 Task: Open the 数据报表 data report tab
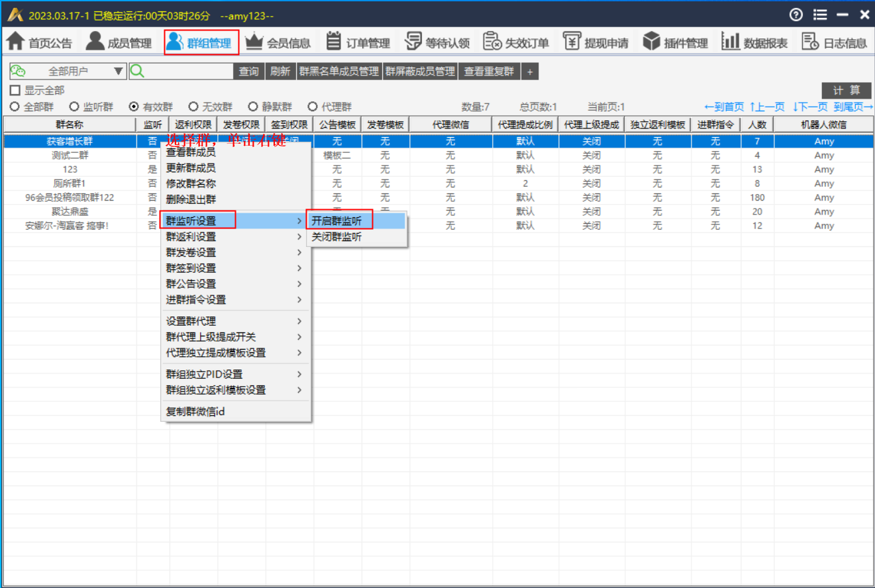coord(755,42)
